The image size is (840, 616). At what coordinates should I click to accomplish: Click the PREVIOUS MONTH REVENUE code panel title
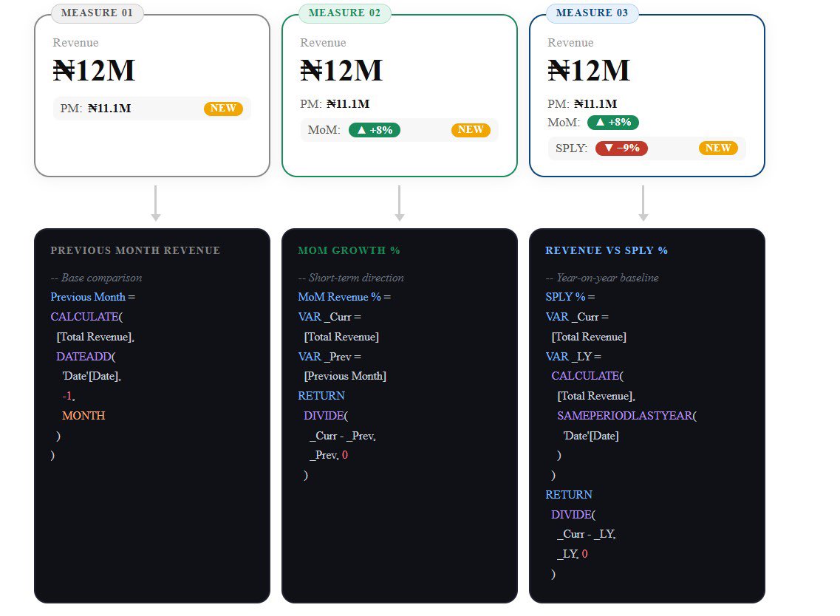pos(135,250)
